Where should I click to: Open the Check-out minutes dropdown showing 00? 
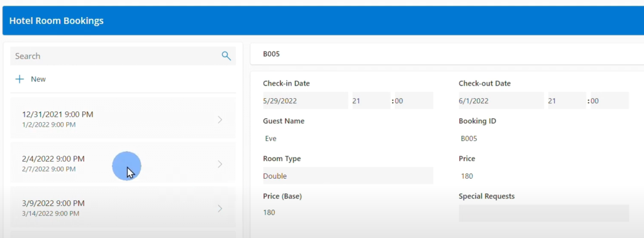(x=609, y=101)
